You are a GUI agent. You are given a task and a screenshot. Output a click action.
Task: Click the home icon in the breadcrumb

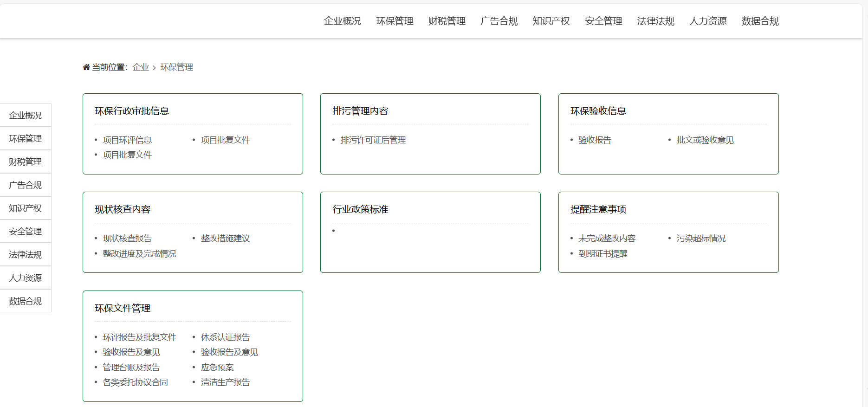[x=86, y=67]
